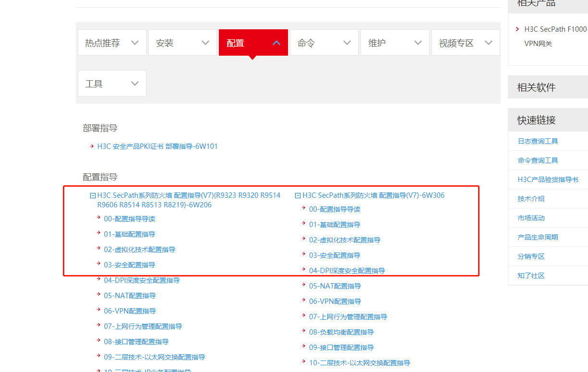Image resolution: width=588 pixels, height=372 pixels.
Task: Open the 产品生命周期 quick link
Action: click(x=538, y=237)
